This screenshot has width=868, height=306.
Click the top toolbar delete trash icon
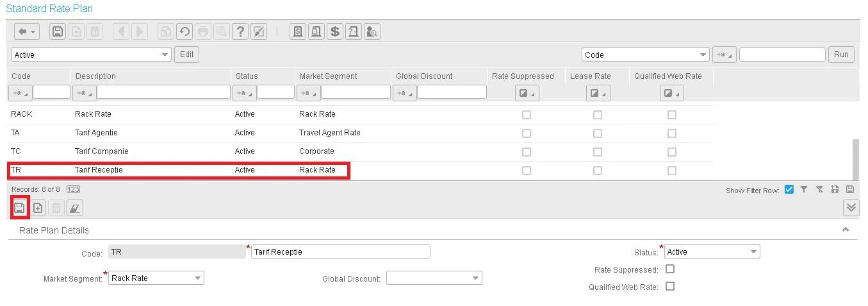point(94,31)
